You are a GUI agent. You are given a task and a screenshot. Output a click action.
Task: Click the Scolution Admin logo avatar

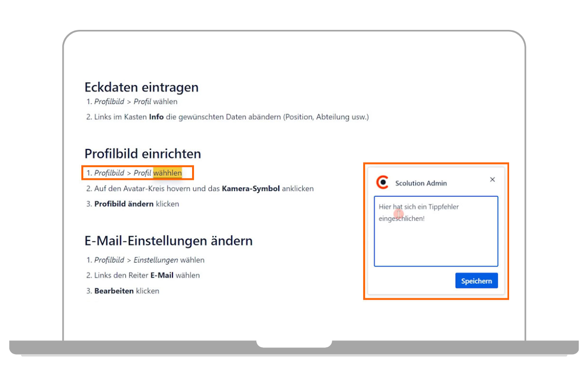point(382,182)
